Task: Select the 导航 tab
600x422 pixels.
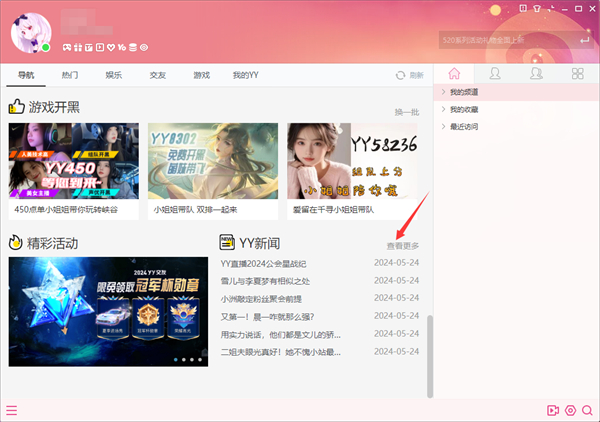Action: pyautogui.click(x=26, y=75)
